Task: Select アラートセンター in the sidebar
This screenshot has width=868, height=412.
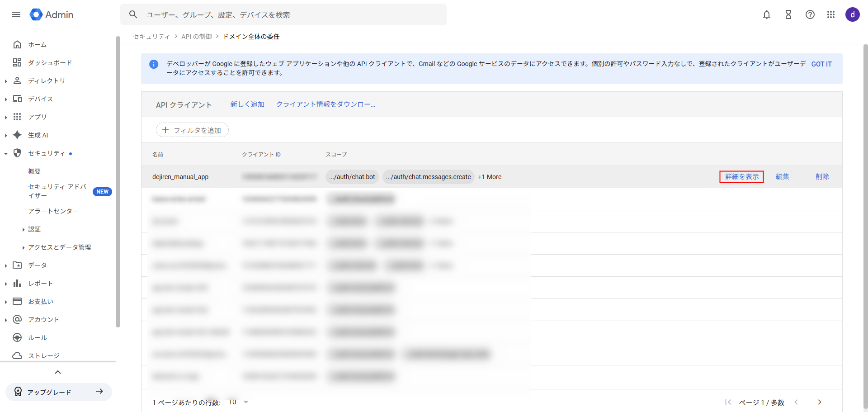Action: pyautogui.click(x=53, y=211)
